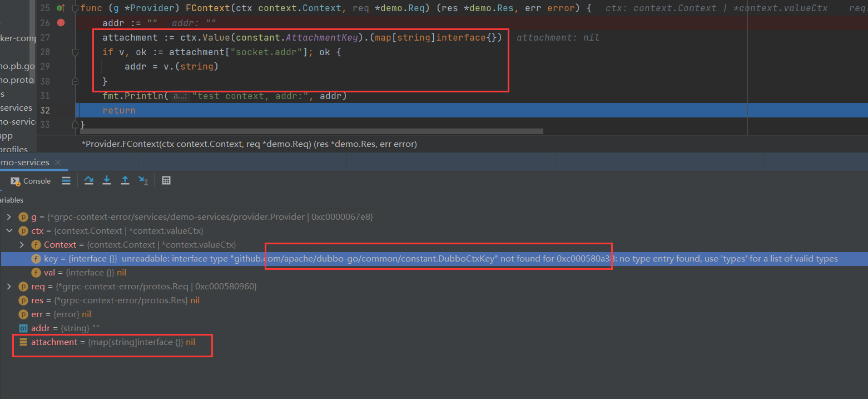Click inline hint 'attachment: nil' on line 27
Image resolution: width=868 pixels, height=399 pixels.
558,38
